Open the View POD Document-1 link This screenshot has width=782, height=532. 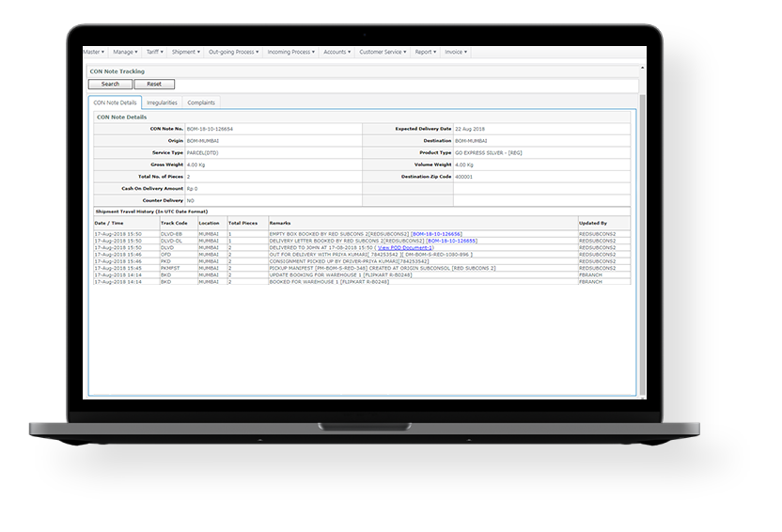[405, 248]
